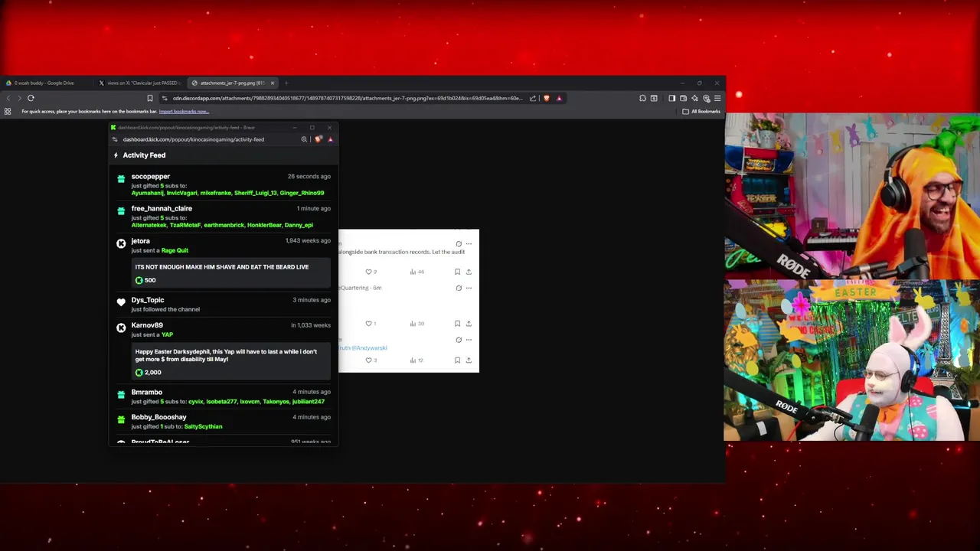Screen dimensions: 980x551
Task: Click the 500 Kicks amount
Action: tap(145, 280)
